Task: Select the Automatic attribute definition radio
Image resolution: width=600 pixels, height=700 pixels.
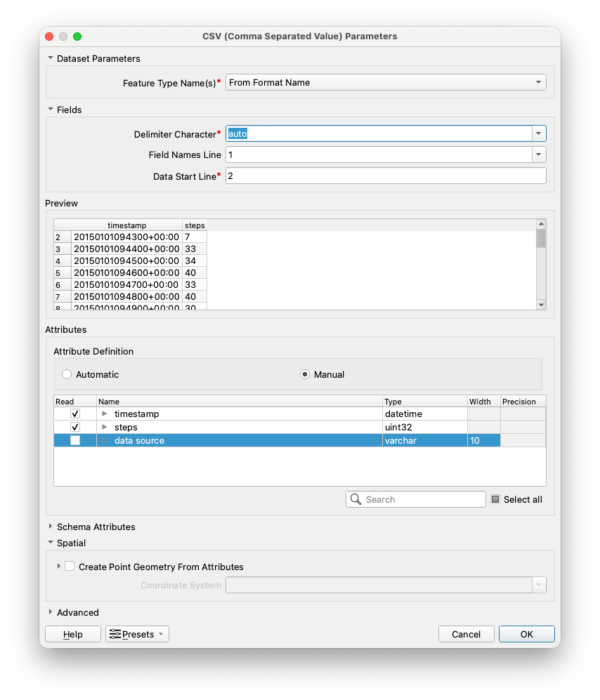Action: tap(67, 374)
